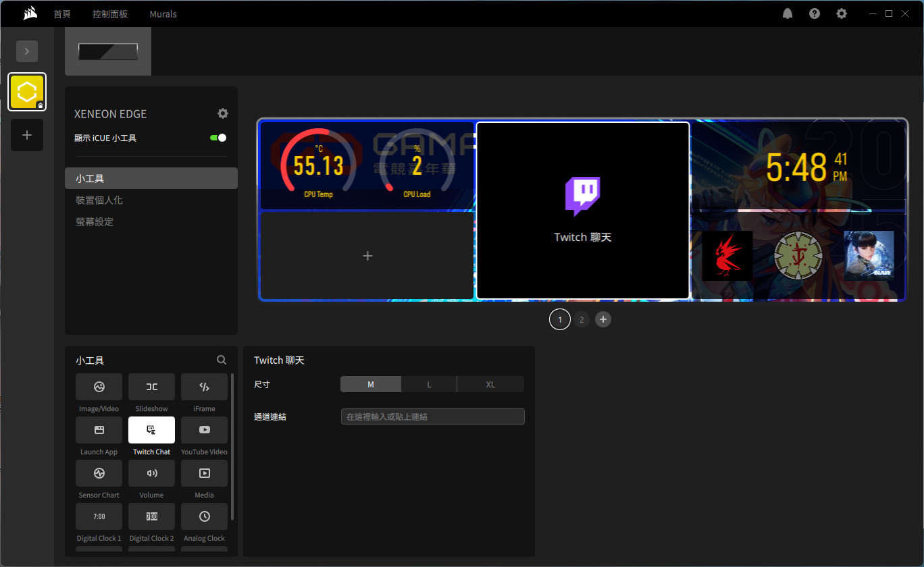The image size is (924, 567).
Task: Choose the Analog Clock widget icon
Action: 204,516
